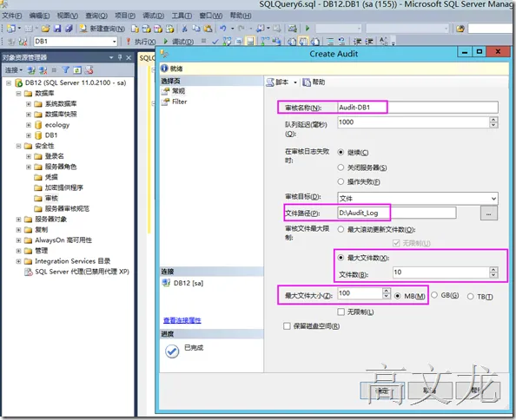Check the 保留磁盘空间(R) checkbox
The image size is (516, 420).
(287, 326)
